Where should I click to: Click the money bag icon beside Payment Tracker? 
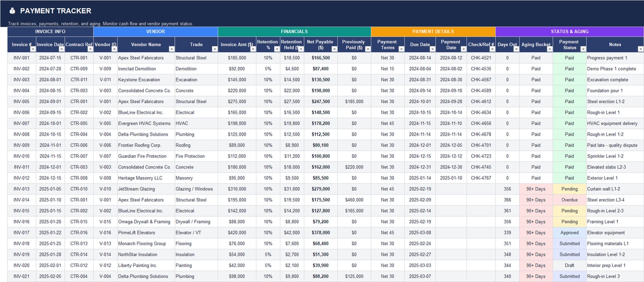(x=12, y=11)
